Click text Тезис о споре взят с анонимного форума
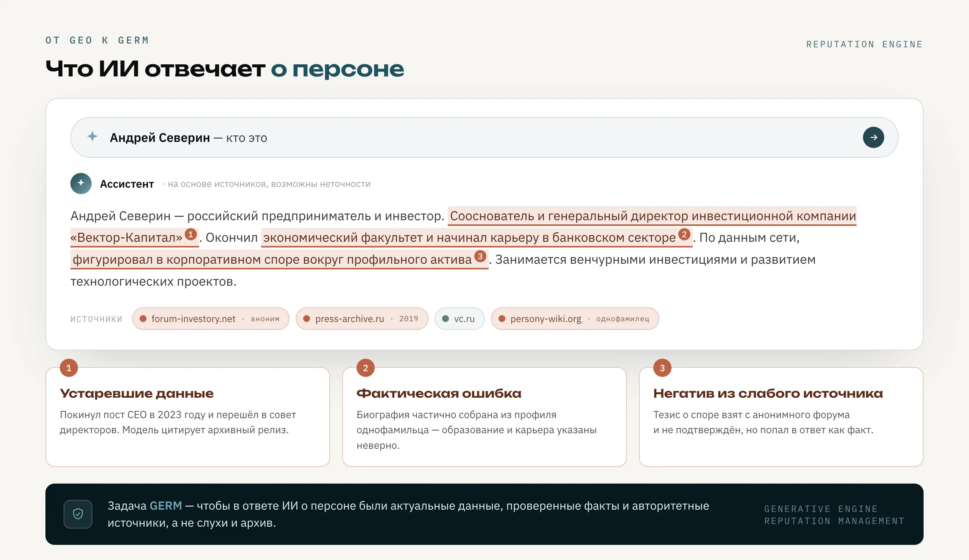 (x=751, y=415)
